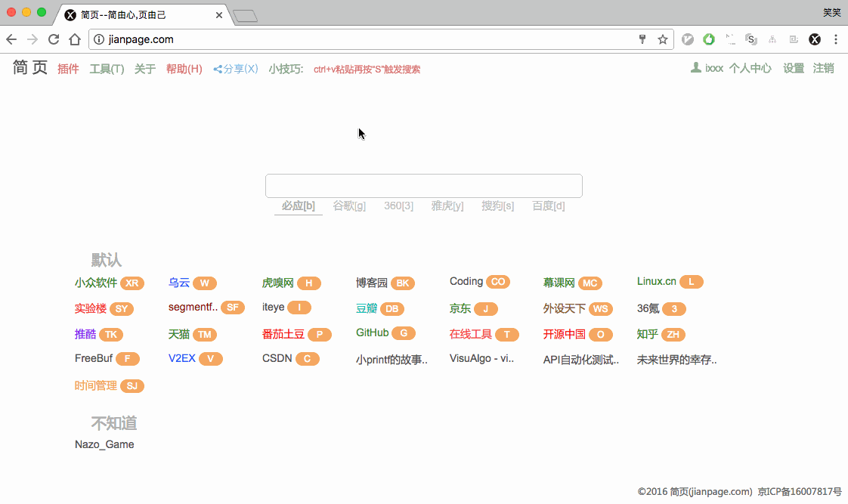
Task: Open the 豆瓣 bookmark
Action: [x=366, y=308]
